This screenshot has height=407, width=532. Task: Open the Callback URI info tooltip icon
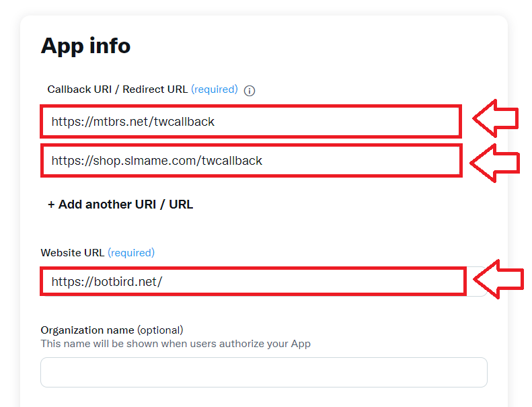tap(250, 91)
